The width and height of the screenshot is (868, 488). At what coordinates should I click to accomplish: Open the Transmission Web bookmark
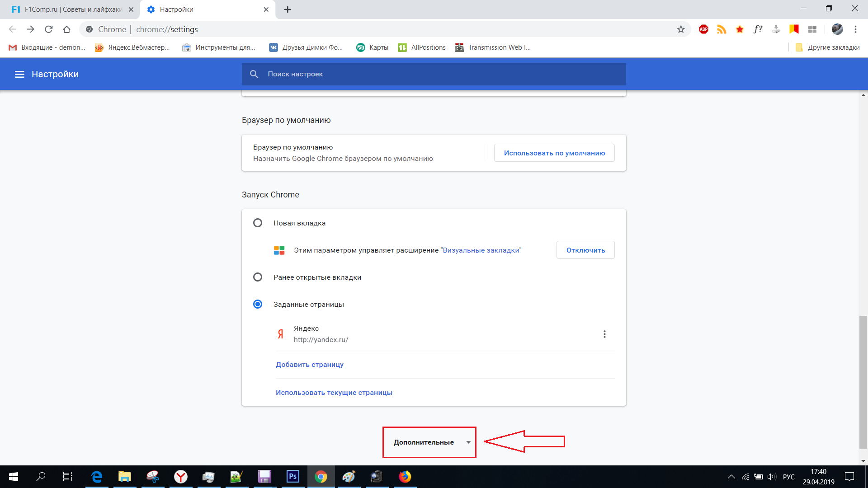[493, 47]
